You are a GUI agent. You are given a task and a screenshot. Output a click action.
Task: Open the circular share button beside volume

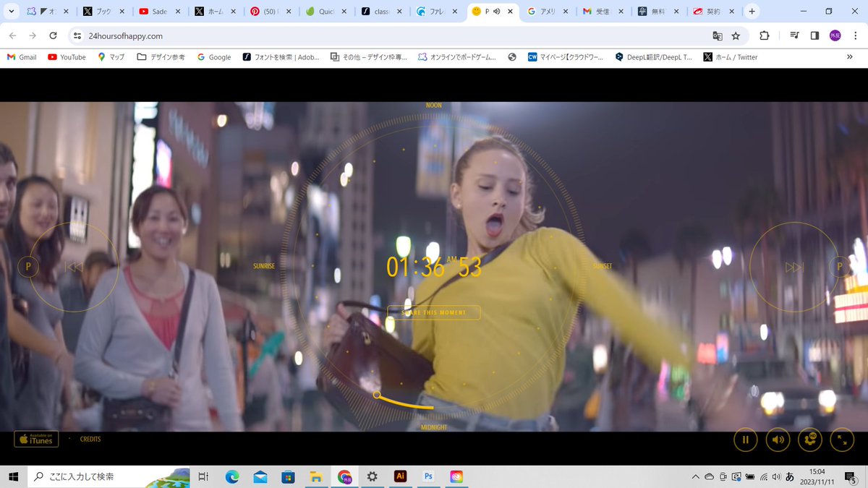point(810,439)
